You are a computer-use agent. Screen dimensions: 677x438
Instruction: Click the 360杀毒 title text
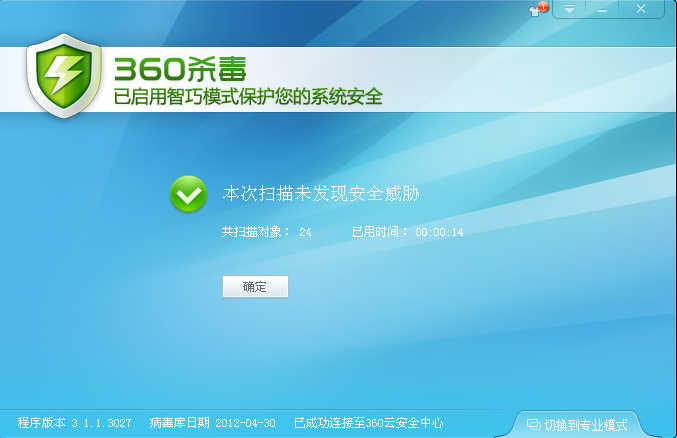pos(180,69)
